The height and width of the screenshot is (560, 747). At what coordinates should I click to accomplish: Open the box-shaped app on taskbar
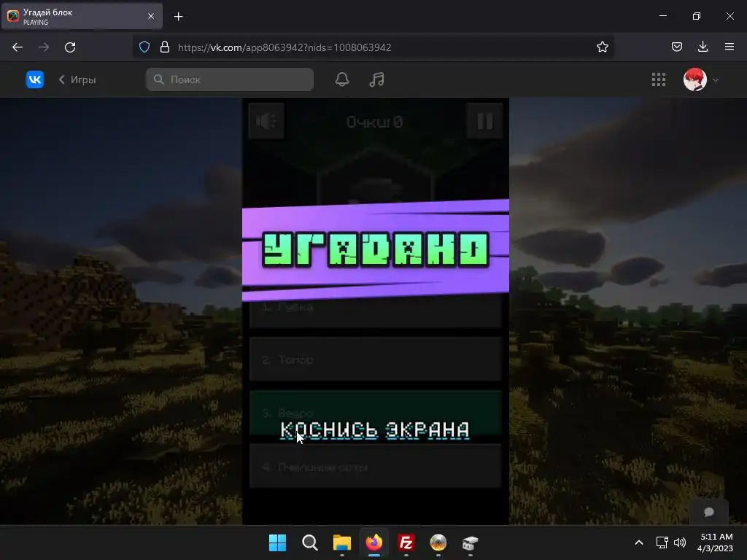tap(471, 542)
